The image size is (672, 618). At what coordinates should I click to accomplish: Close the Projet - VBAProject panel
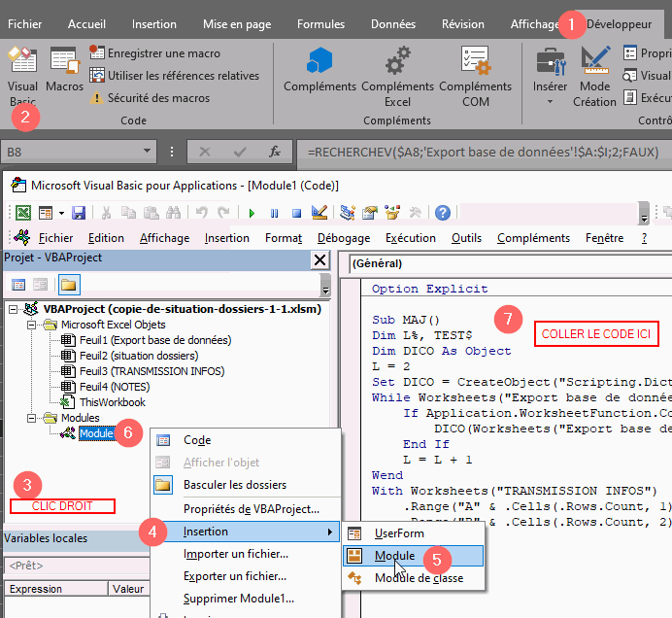click(319, 259)
